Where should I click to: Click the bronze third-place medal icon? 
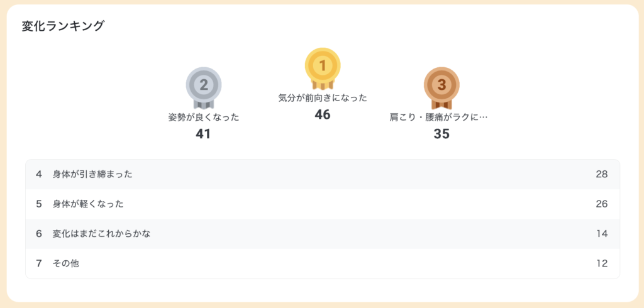tap(441, 85)
